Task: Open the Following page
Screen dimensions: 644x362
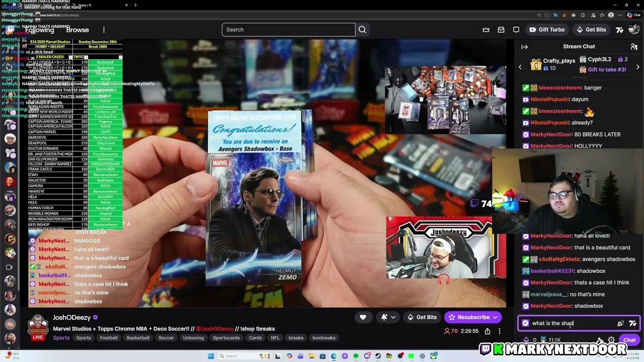Action: point(39,30)
